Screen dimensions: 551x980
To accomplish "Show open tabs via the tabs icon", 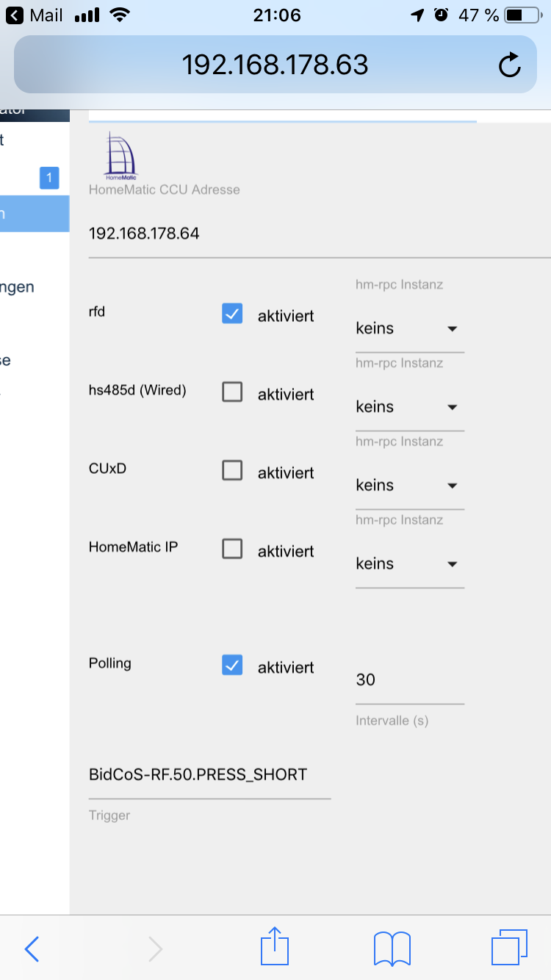I will tap(509, 948).
